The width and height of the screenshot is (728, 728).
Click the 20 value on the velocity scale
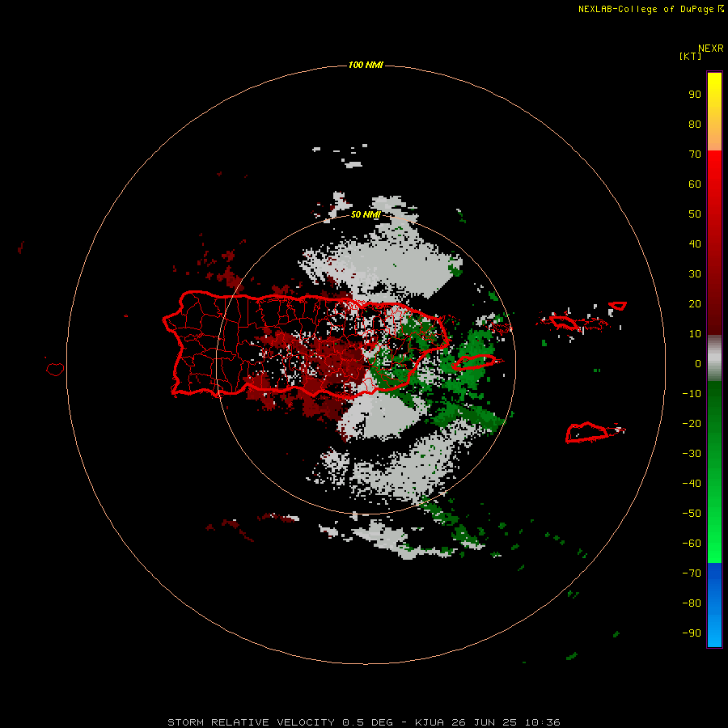[695, 304]
